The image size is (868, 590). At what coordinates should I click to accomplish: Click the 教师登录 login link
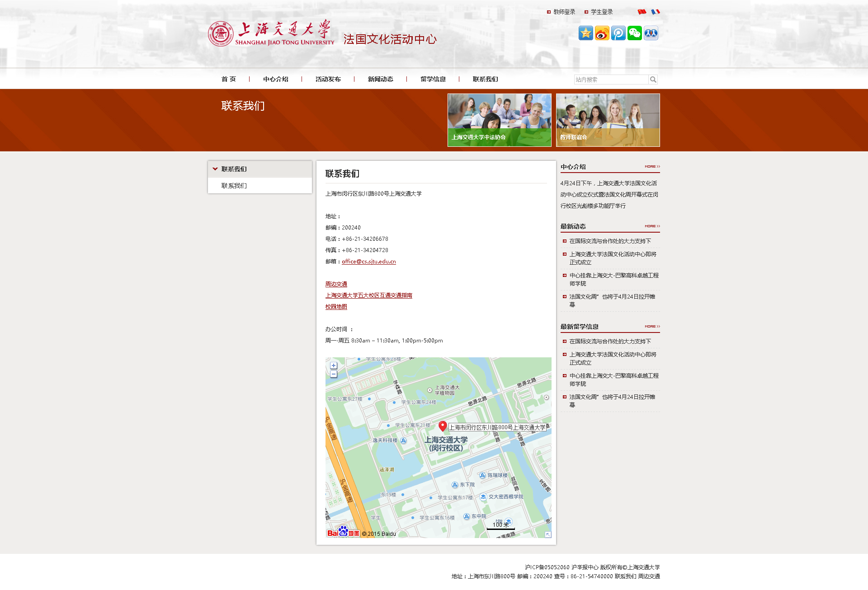point(564,12)
